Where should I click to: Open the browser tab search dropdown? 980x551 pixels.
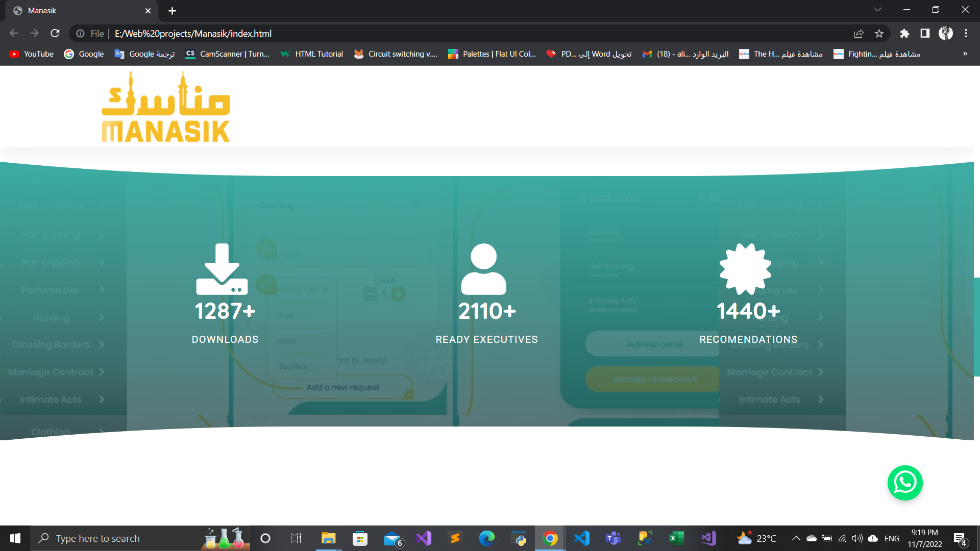877,9
